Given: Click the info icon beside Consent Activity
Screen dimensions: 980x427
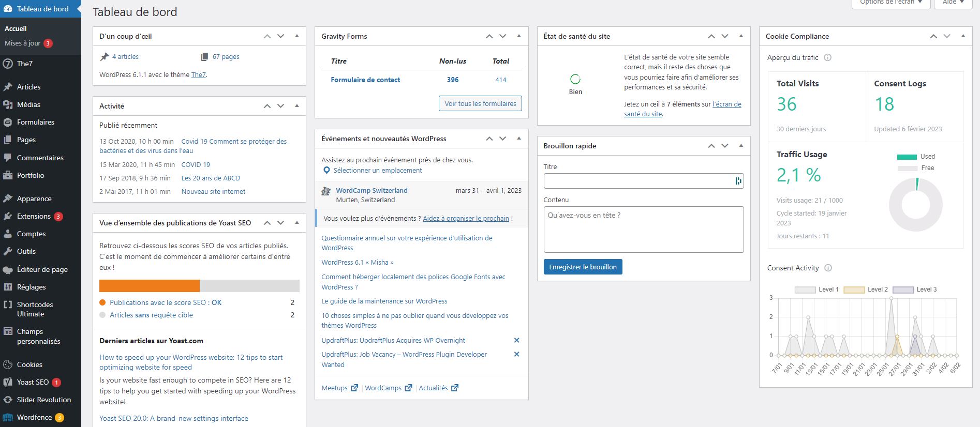Looking at the screenshot, I should [828, 268].
